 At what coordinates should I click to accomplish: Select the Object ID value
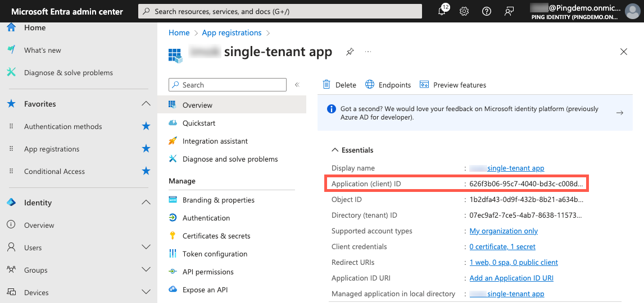(x=526, y=200)
